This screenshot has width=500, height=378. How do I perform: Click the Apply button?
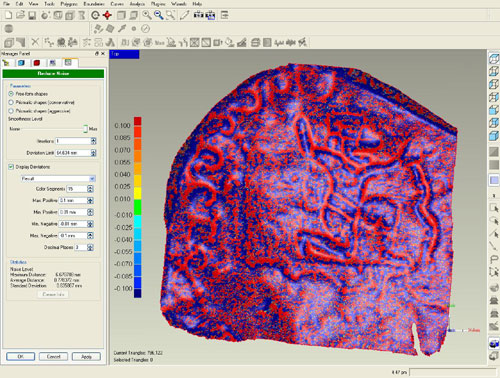[x=86, y=357]
